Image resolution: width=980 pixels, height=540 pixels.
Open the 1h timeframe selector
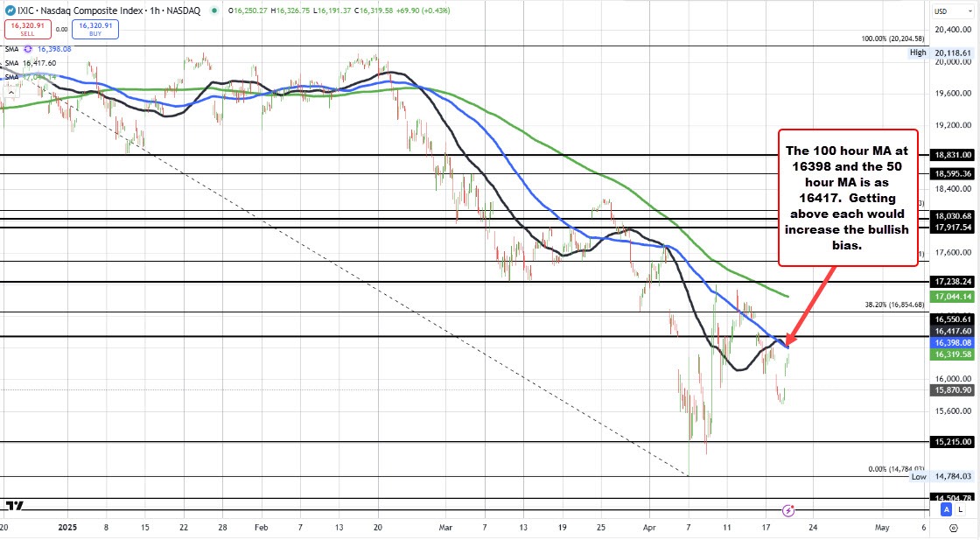click(154, 10)
